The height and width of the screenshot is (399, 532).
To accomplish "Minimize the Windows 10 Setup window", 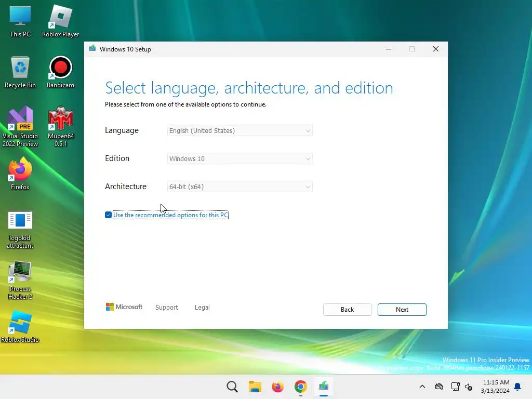I will (x=389, y=49).
